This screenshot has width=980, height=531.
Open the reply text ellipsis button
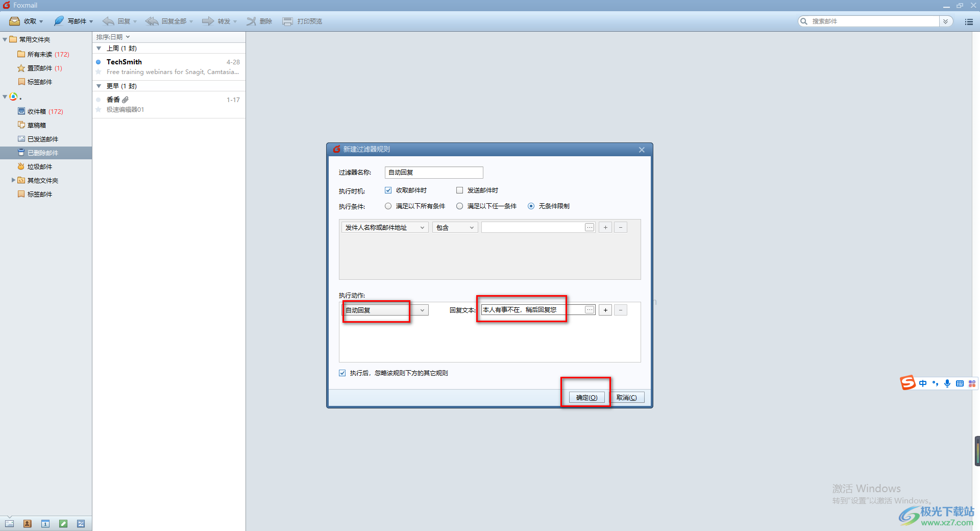(590, 310)
